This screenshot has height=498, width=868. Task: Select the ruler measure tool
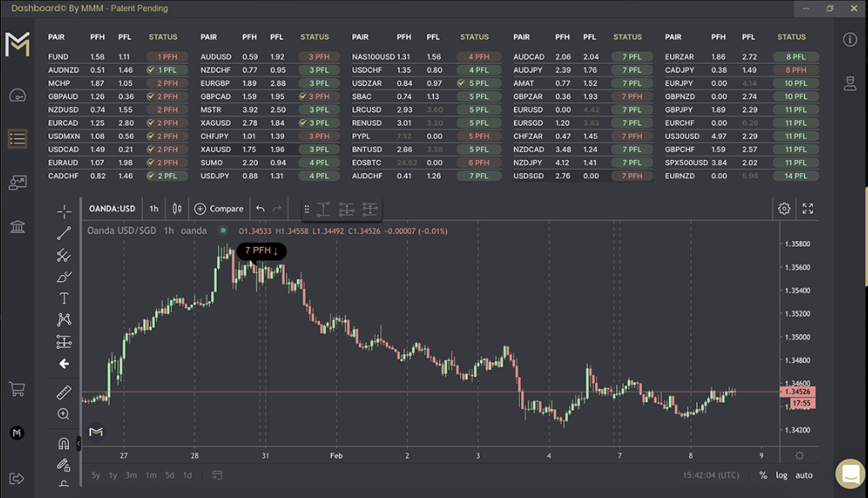point(64,392)
